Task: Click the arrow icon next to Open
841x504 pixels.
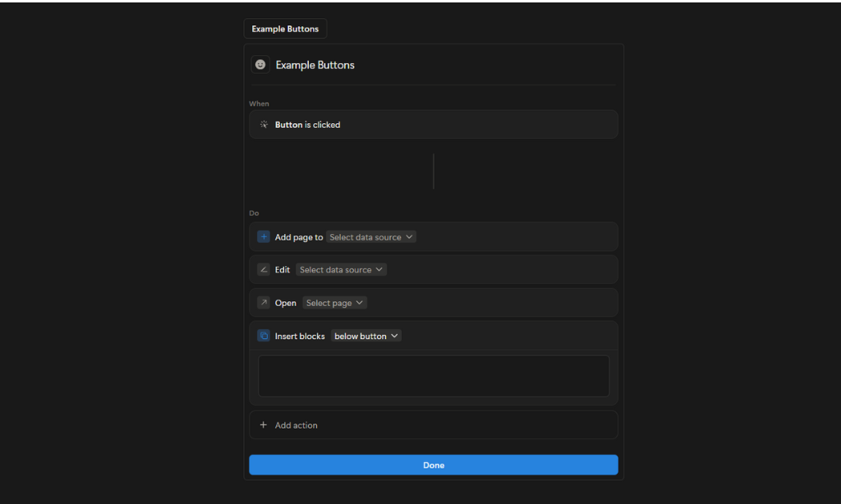Action: 263,302
